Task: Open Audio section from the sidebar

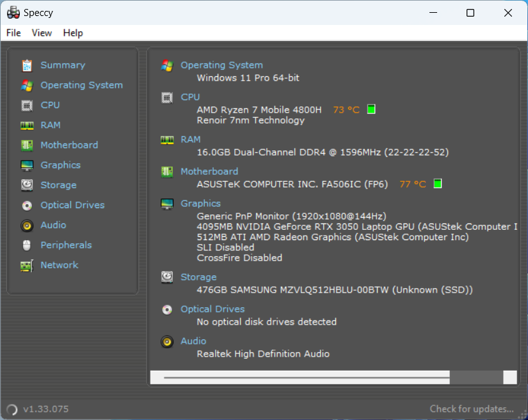Action: (53, 225)
